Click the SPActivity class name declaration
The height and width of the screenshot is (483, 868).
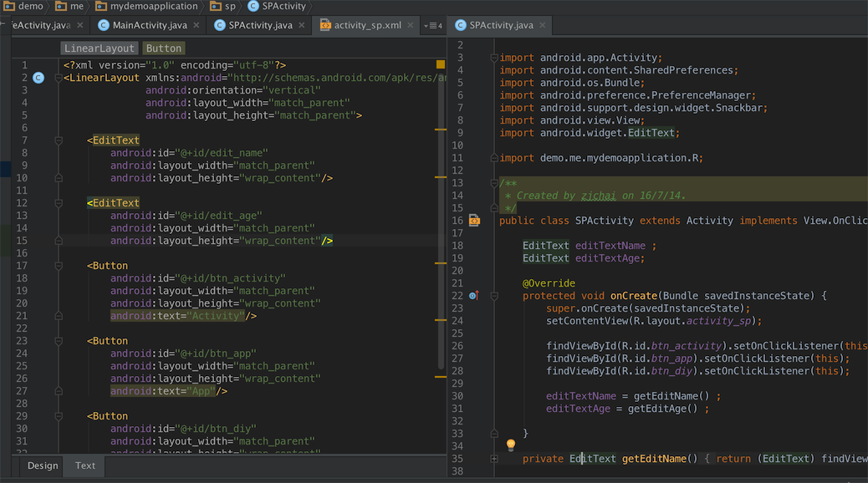604,221
